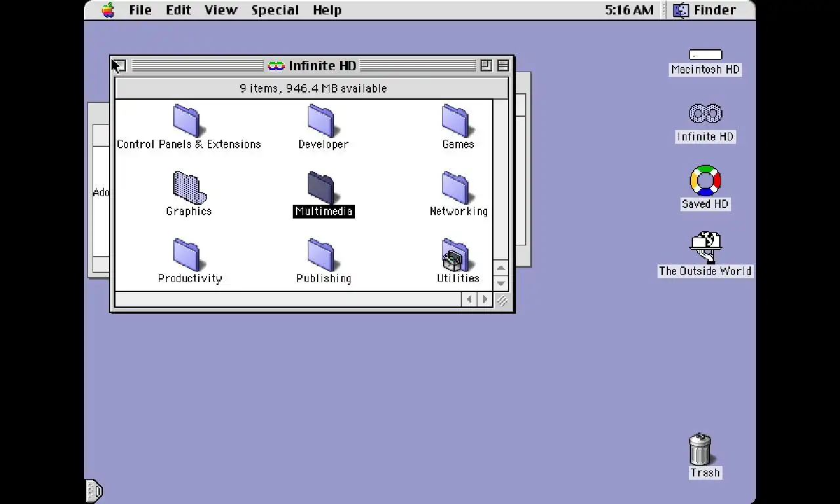Click the Control Strip tab on the desktop
Viewport: 840px width, 504px height.
(94, 490)
